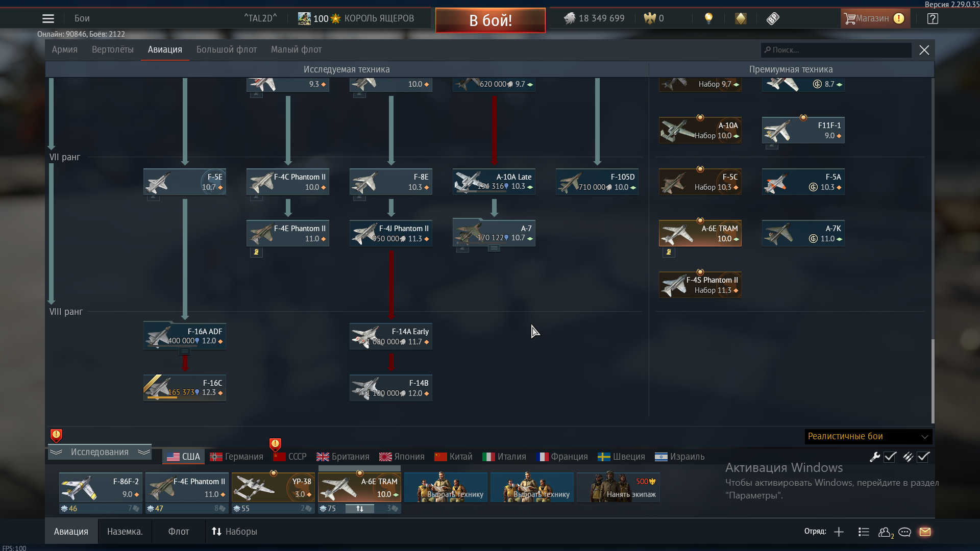Toggle the auto-repair checkbox next to wrench
The width and height of the screenshot is (980, 551).
click(890, 457)
